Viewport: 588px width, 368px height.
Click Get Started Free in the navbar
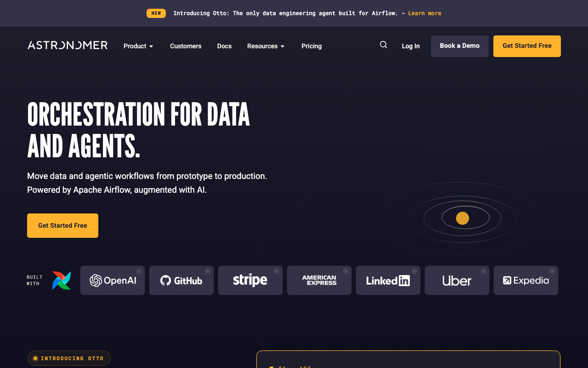point(527,46)
